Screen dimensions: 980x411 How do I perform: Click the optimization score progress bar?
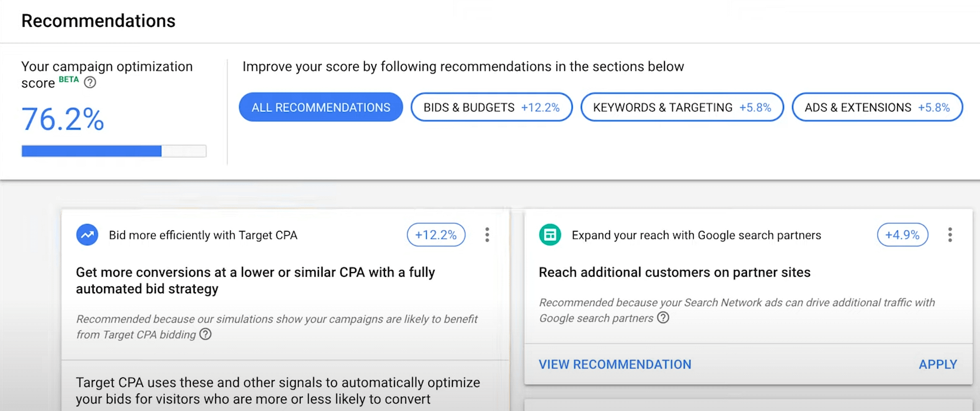coord(114,151)
